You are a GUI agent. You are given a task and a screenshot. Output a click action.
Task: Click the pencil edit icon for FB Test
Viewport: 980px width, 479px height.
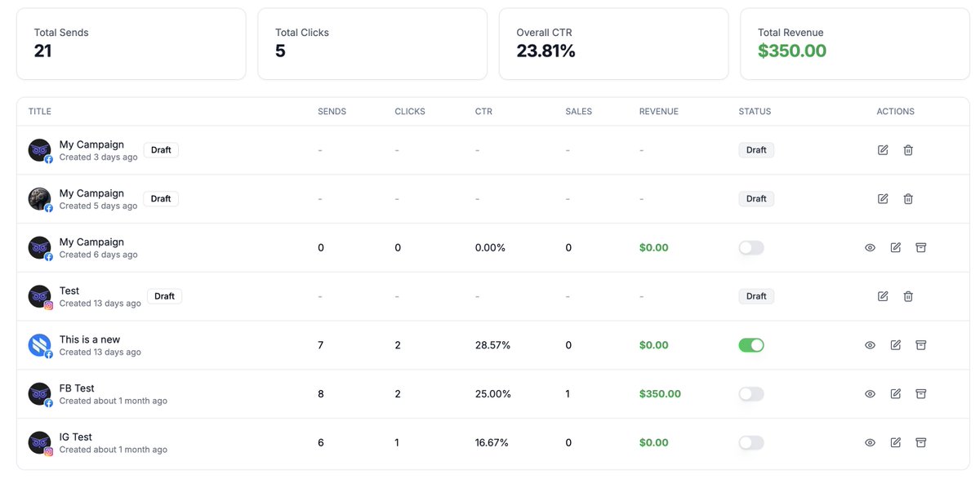896,394
